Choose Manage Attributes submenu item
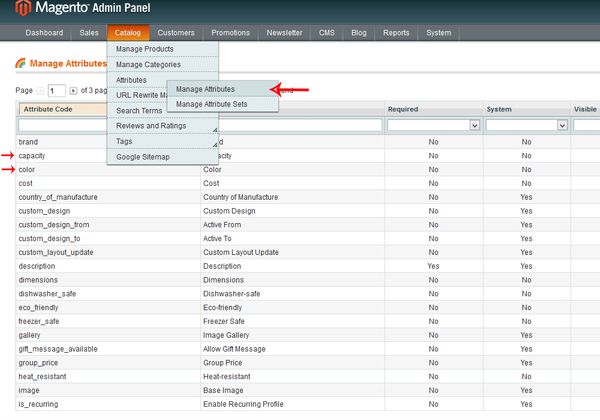Viewport: 600px width, 420px height. coord(222,89)
